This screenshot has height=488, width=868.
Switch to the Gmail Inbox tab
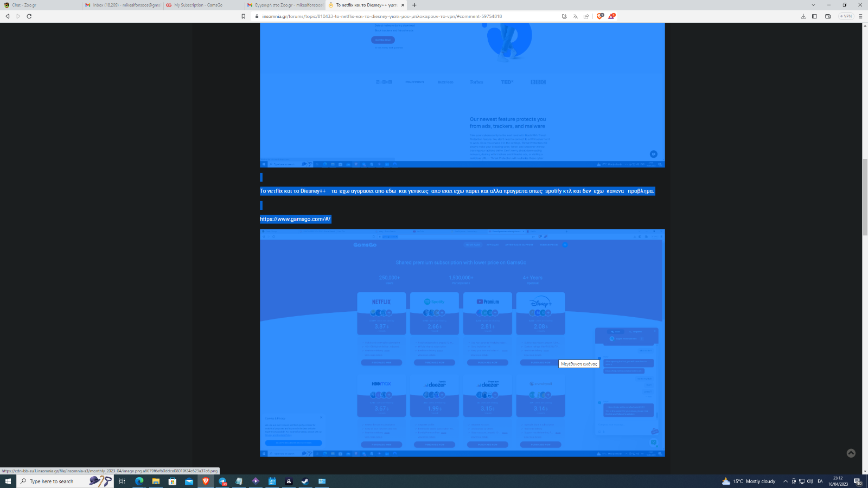click(122, 5)
